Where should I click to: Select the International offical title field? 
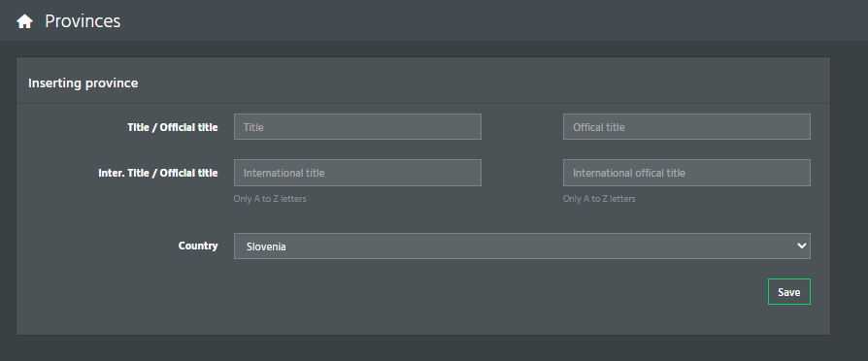(686, 173)
